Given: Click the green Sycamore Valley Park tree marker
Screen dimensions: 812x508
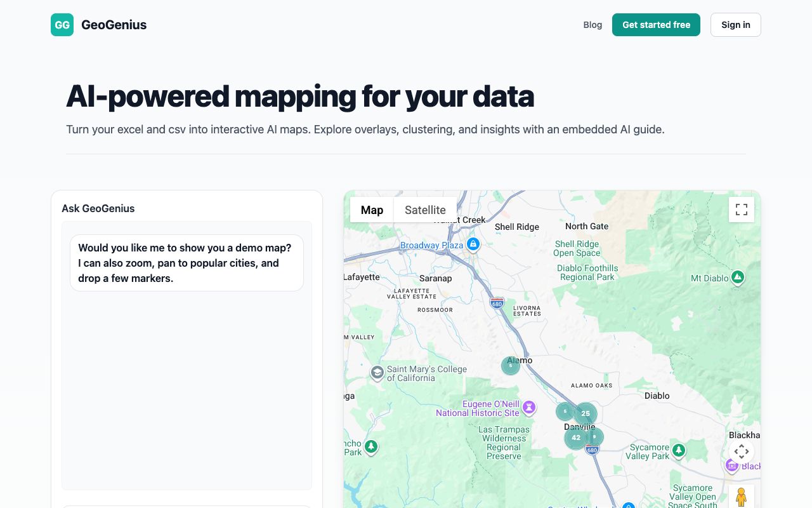Looking at the screenshot, I should 678,450.
